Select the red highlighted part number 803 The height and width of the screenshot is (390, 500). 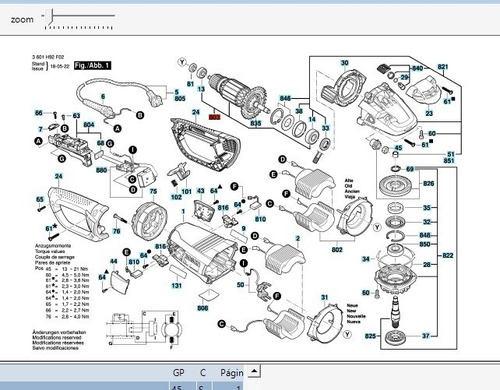click(214, 117)
